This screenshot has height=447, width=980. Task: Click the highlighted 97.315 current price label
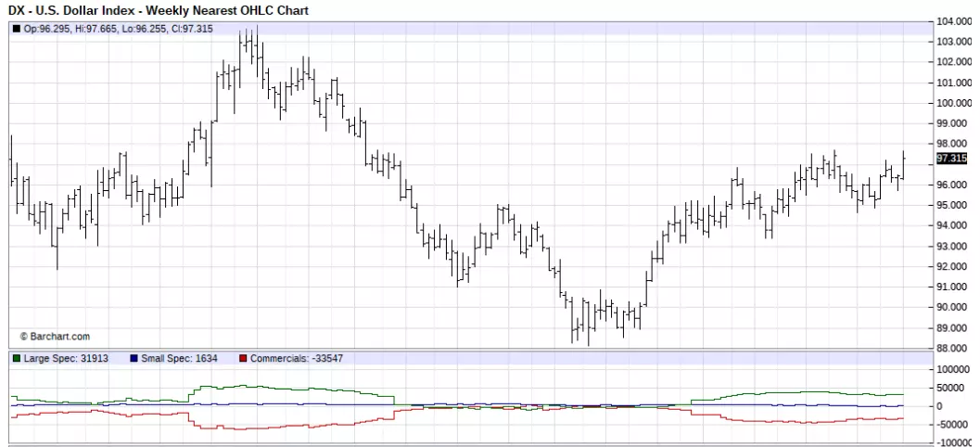click(952, 159)
